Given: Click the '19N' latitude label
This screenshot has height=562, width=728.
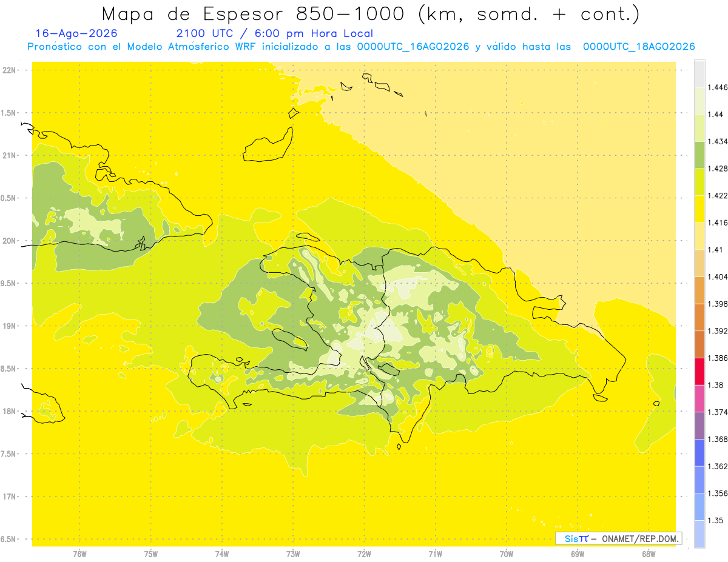Looking at the screenshot, I should (x=9, y=326).
